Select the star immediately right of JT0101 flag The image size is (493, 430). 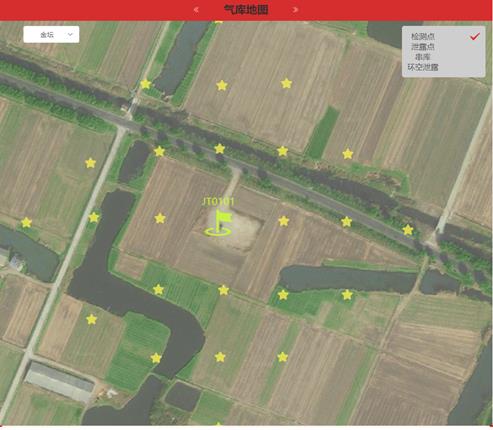[284, 221]
